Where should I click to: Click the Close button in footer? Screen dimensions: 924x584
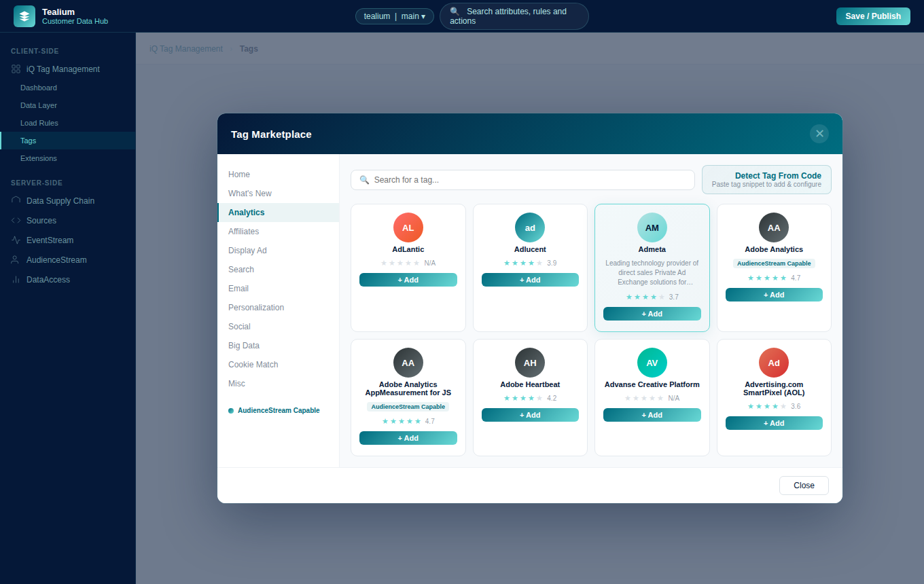tap(804, 486)
